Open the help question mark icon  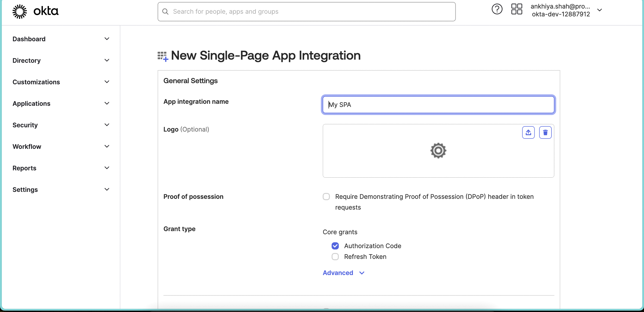[497, 10]
